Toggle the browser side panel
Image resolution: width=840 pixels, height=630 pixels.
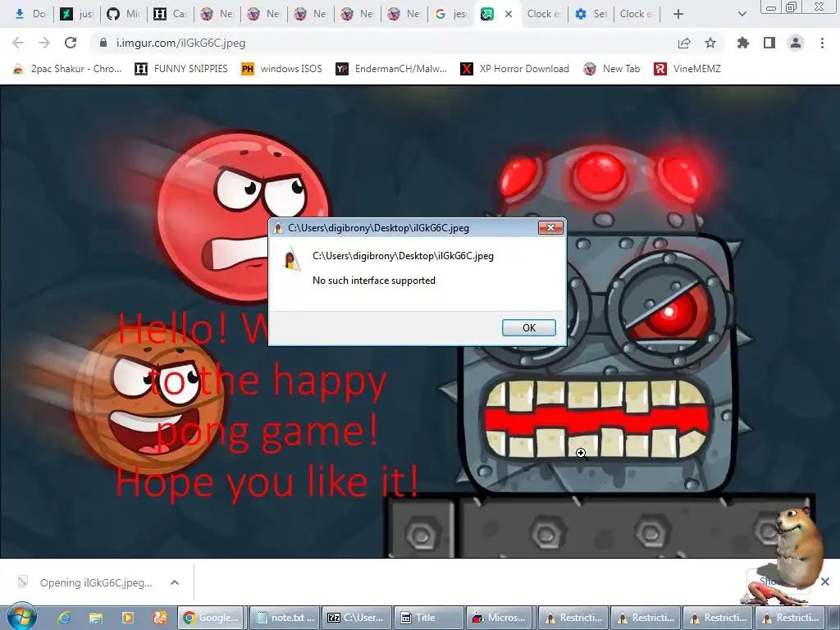(x=769, y=43)
